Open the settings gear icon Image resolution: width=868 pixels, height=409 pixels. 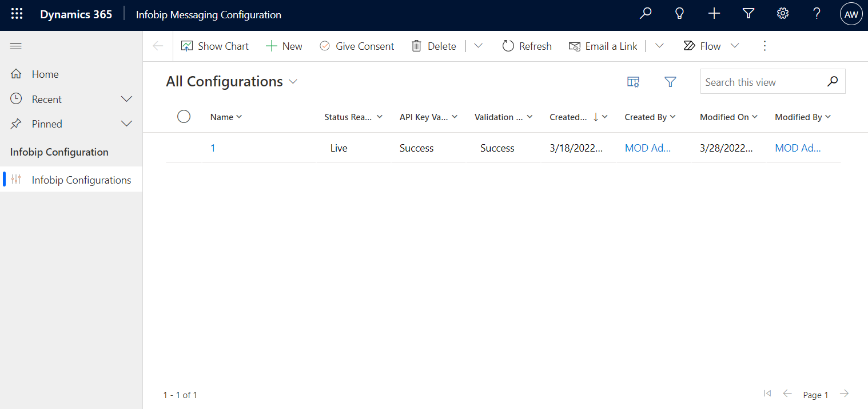[783, 14]
